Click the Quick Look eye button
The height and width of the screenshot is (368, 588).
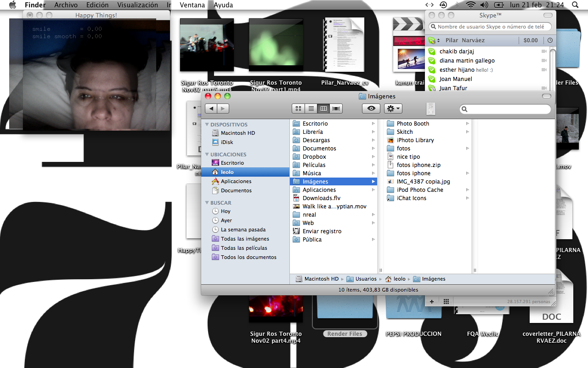(x=371, y=109)
